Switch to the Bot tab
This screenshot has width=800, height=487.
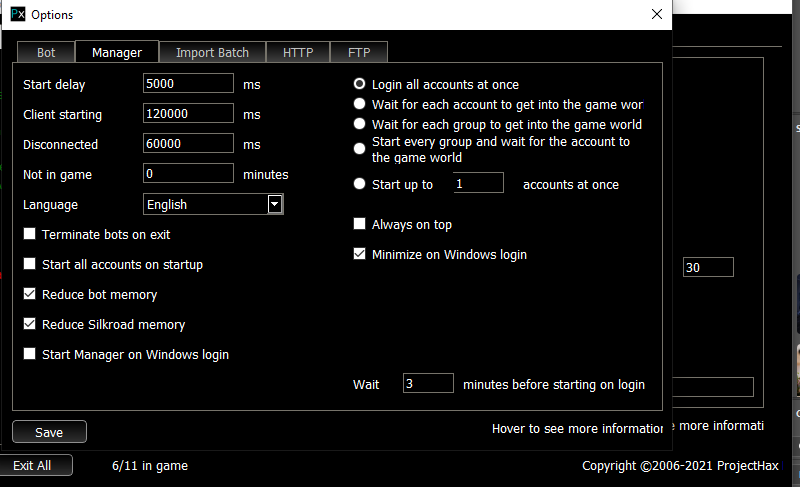pos(46,52)
